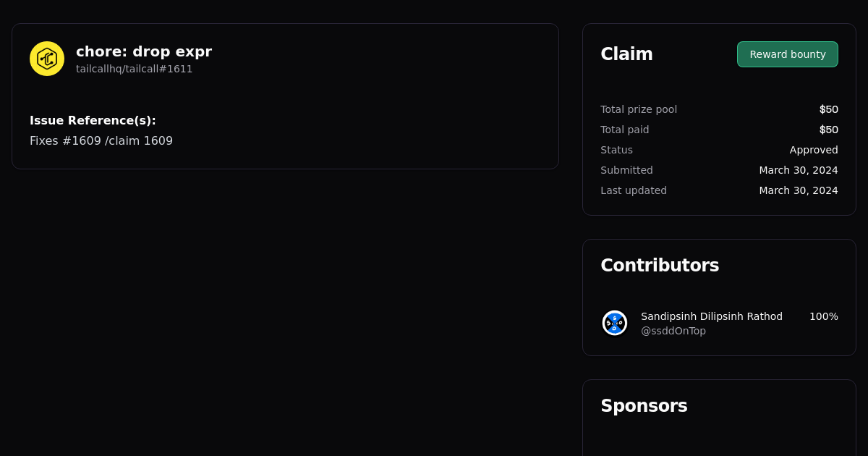Screen dimensions: 868x456
Task: Click the Contributors section heading
Action: pos(659,266)
